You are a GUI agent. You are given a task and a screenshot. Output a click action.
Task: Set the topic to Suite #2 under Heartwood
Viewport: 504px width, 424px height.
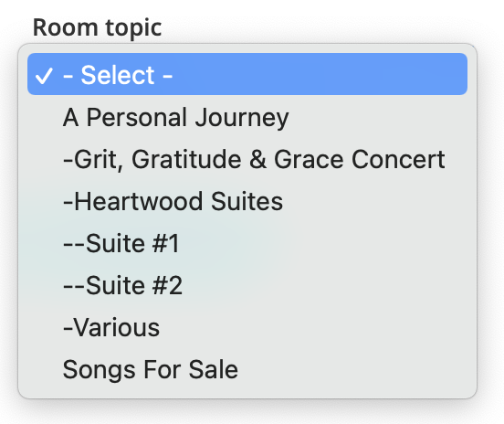(247, 285)
